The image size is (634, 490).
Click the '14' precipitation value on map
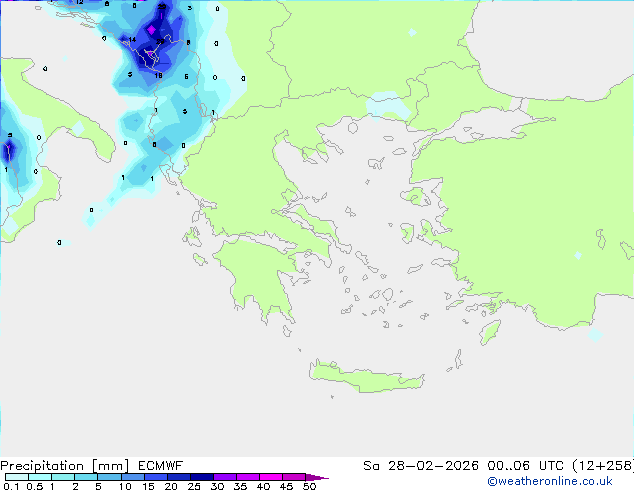point(132,40)
